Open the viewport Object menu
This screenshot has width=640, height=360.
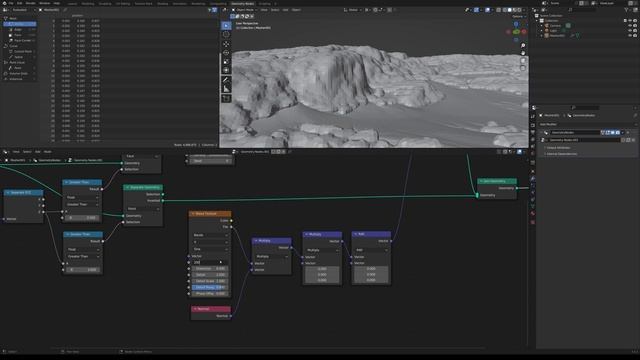coord(296,10)
